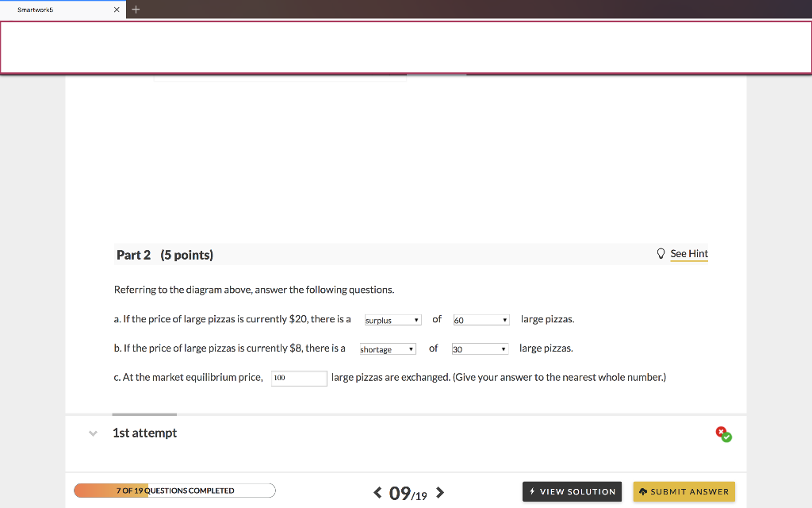Select the equilibrium price input containing 100
The width and height of the screenshot is (812, 508).
(x=299, y=378)
